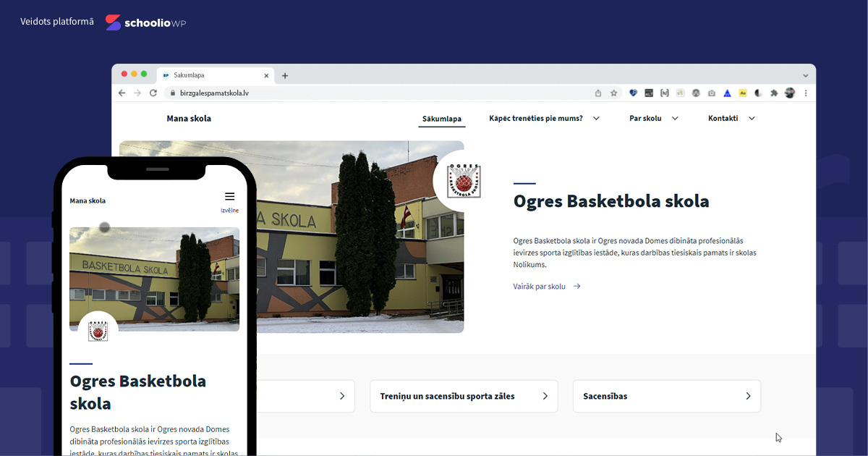Toggle the half-moon dark mode extension
This screenshot has height=456, width=868.
click(759, 93)
